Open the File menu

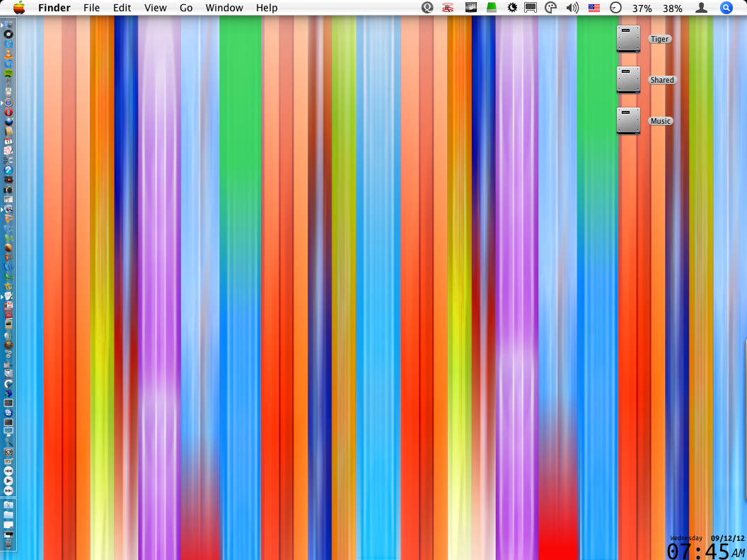click(x=91, y=8)
